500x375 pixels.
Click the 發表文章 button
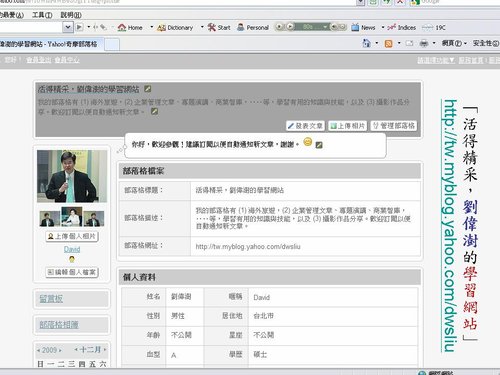click(x=305, y=126)
